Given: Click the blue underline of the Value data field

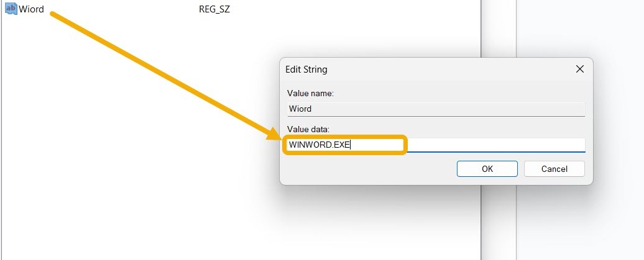Looking at the screenshot, I should 496,152.
